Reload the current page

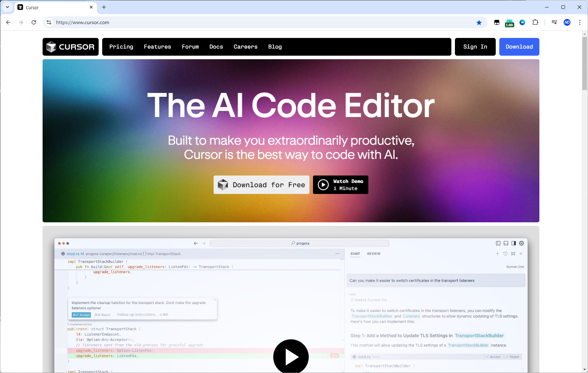tap(34, 22)
